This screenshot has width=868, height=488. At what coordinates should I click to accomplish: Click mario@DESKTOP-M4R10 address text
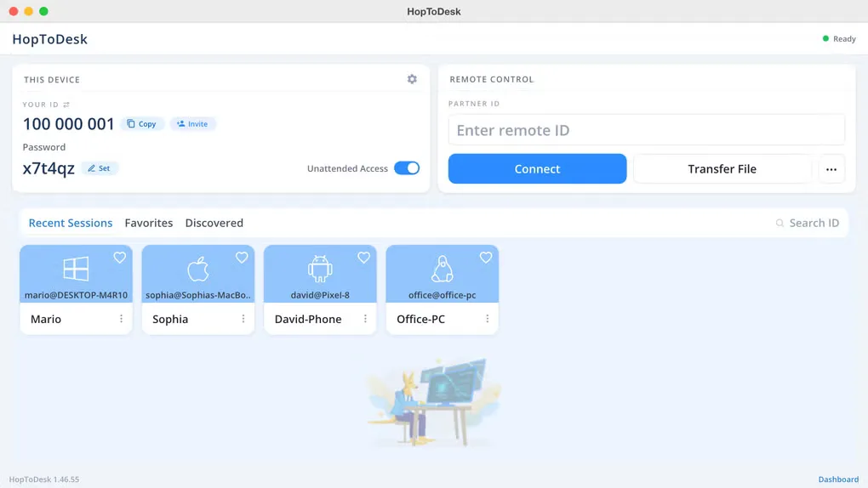[76, 295]
